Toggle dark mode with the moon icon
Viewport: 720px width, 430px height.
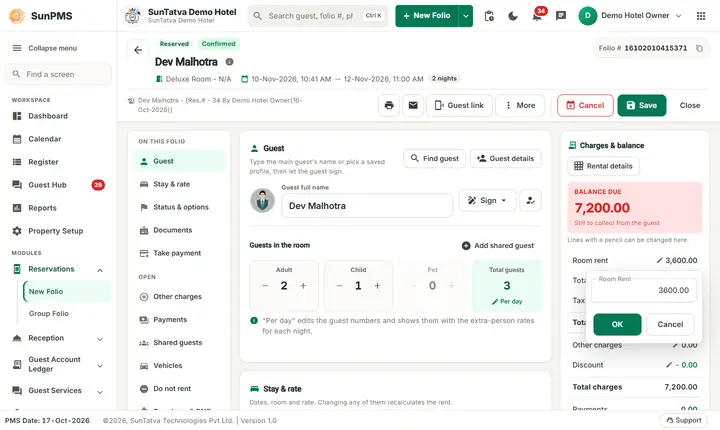point(513,16)
